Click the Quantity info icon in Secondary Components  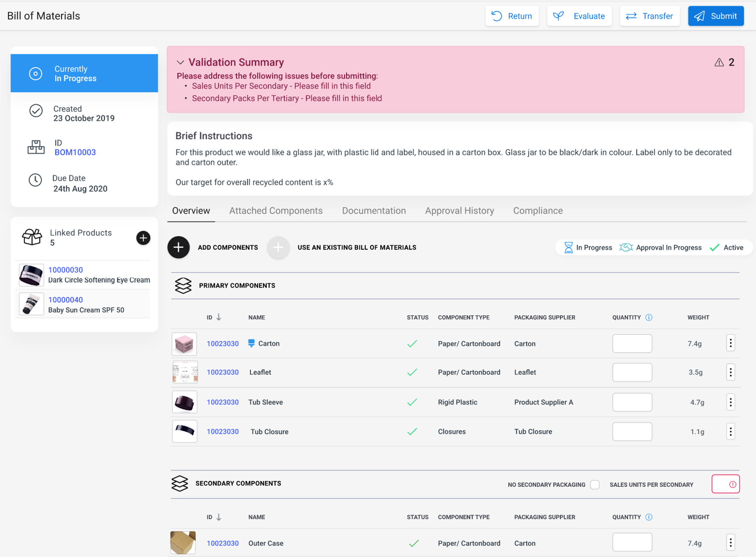(x=648, y=517)
